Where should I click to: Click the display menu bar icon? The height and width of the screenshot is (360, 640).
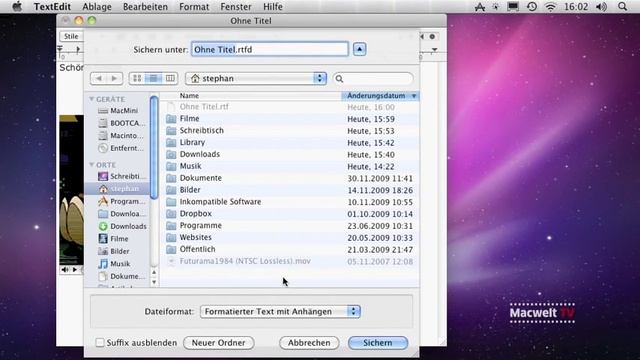click(513, 7)
